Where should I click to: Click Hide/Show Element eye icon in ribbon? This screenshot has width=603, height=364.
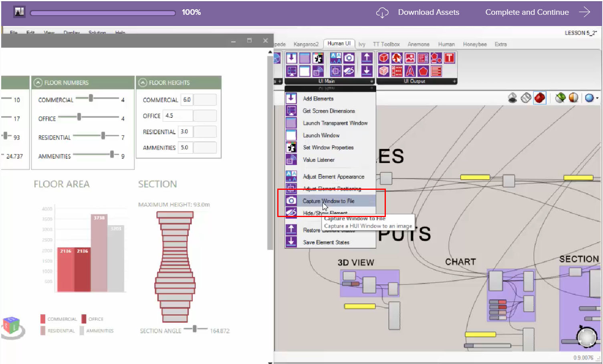pos(349,71)
